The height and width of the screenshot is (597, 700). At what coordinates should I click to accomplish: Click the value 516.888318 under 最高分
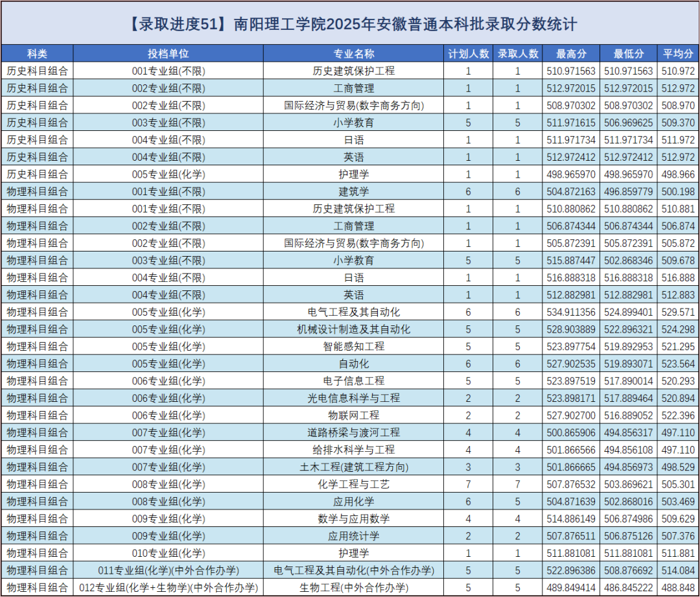click(571, 277)
